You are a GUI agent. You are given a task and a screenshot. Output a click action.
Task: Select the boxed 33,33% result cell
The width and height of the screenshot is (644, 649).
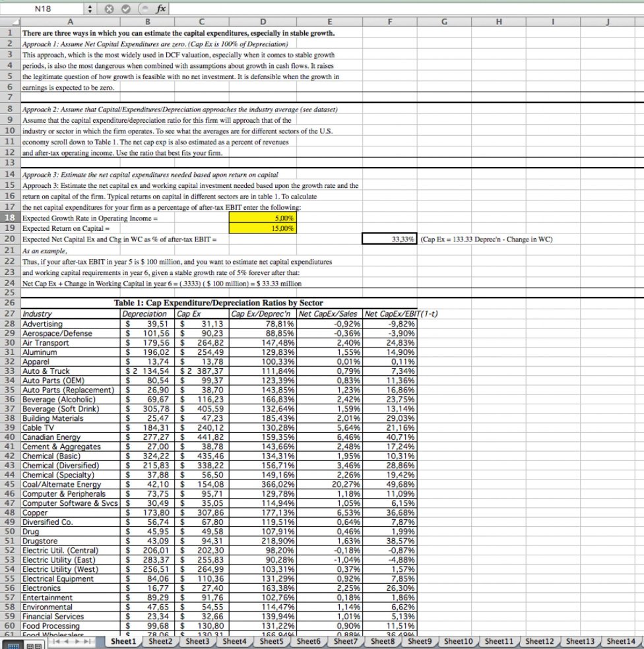point(391,239)
